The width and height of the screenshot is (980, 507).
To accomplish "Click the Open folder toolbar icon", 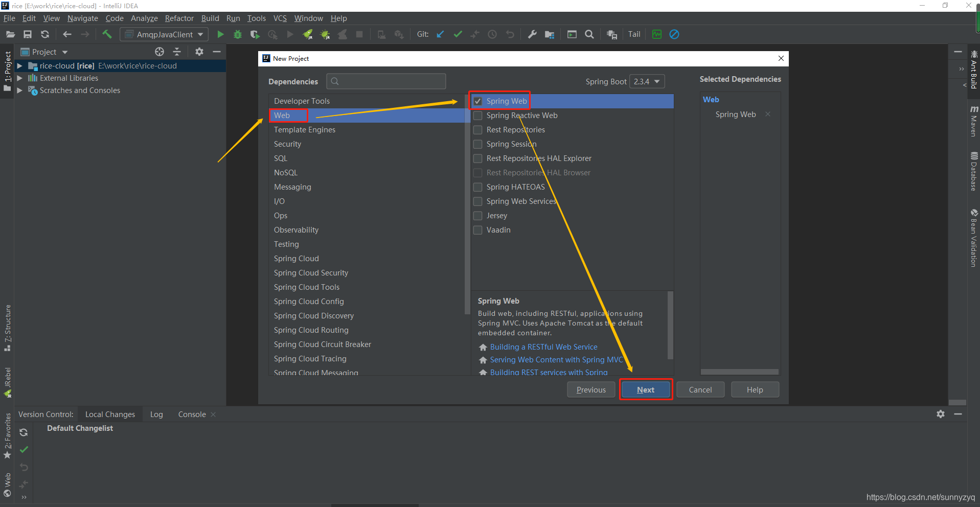I will point(10,34).
